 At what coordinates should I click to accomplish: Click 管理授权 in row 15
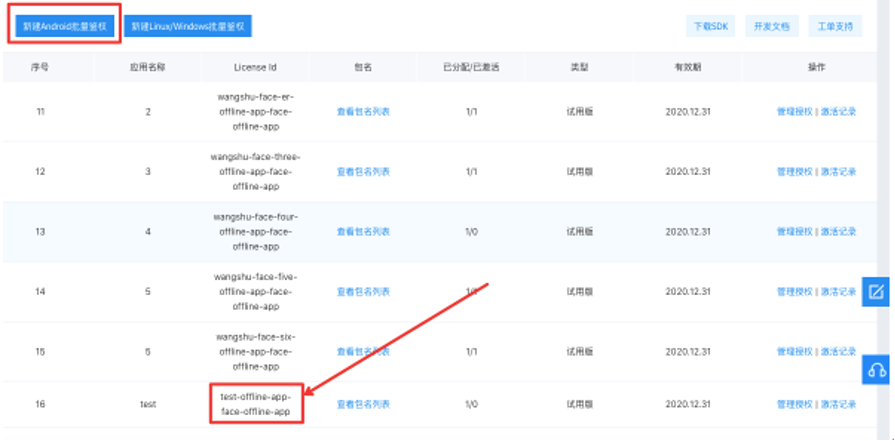(795, 351)
